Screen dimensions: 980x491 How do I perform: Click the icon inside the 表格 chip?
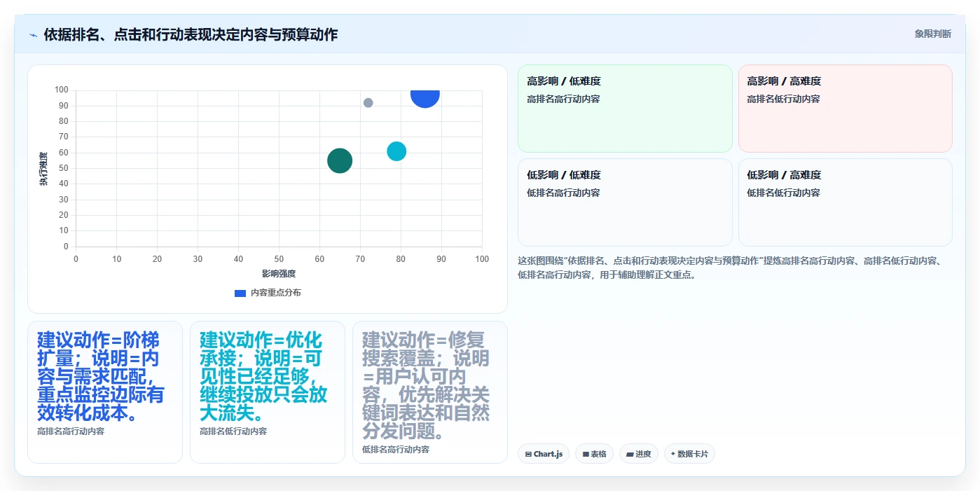pyautogui.click(x=586, y=455)
